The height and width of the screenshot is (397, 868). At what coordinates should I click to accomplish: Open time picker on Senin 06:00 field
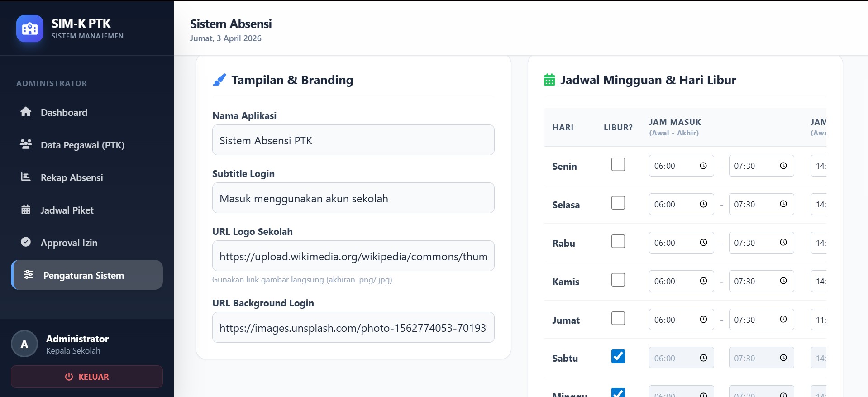pyautogui.click(x=703, y=166)
